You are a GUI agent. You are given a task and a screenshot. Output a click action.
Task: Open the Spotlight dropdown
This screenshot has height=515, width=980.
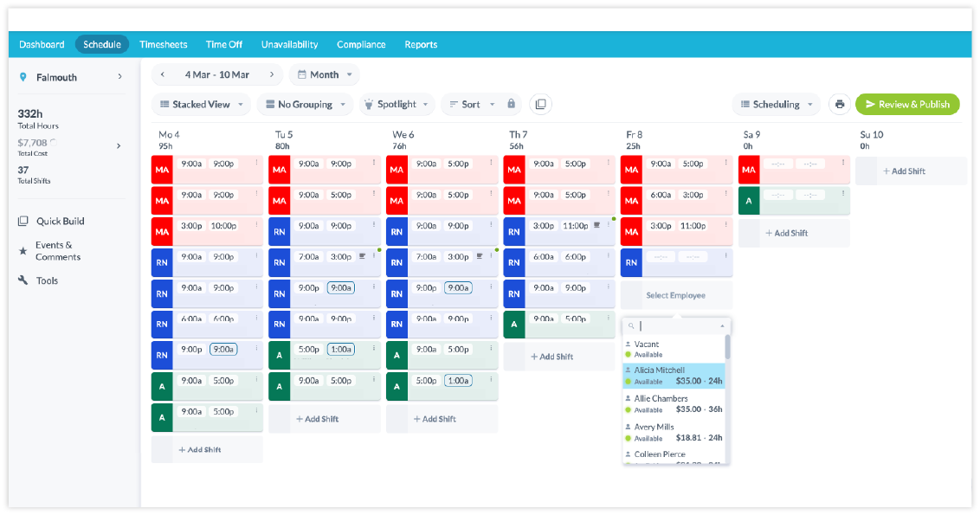(397, 104)
